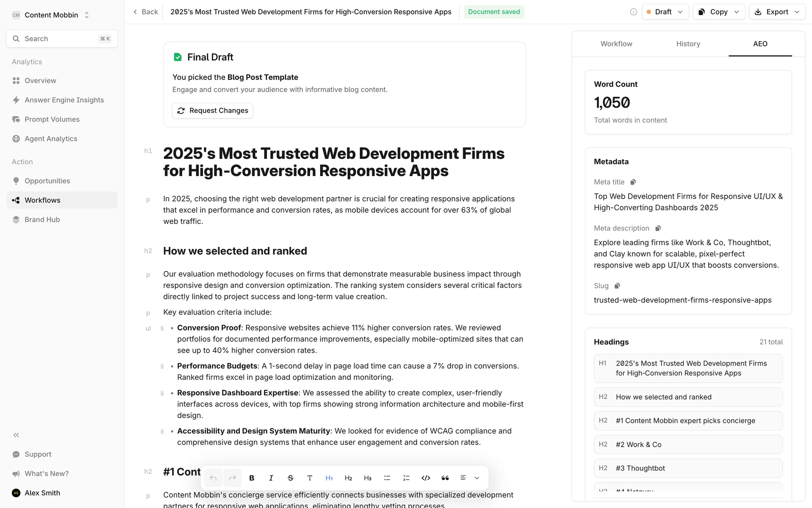The image size is (812, 508).
Task: Toggle bold formatting in floating toolbar
Action: (x=252, y=478)
